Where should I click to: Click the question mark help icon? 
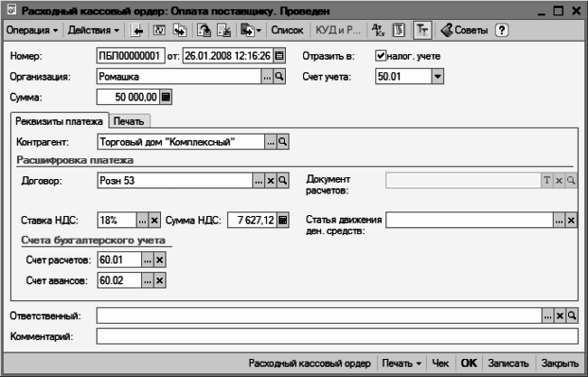click(502, 31)
